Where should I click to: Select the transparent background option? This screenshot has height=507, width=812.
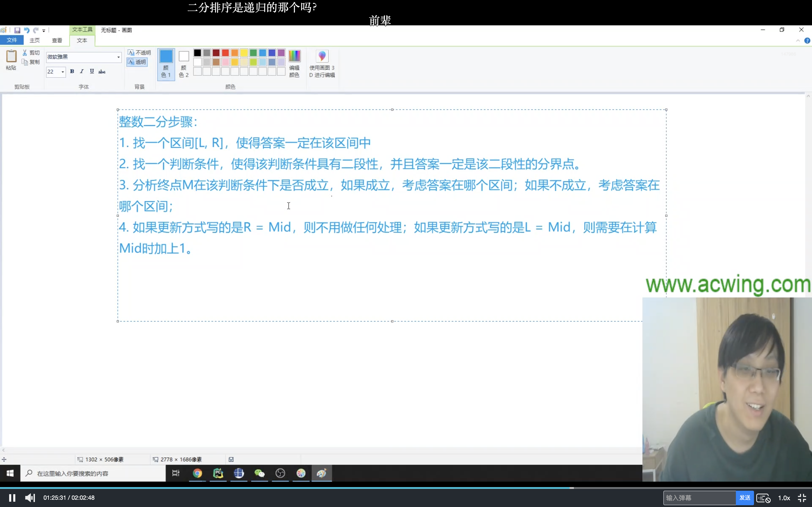(137, 62)
